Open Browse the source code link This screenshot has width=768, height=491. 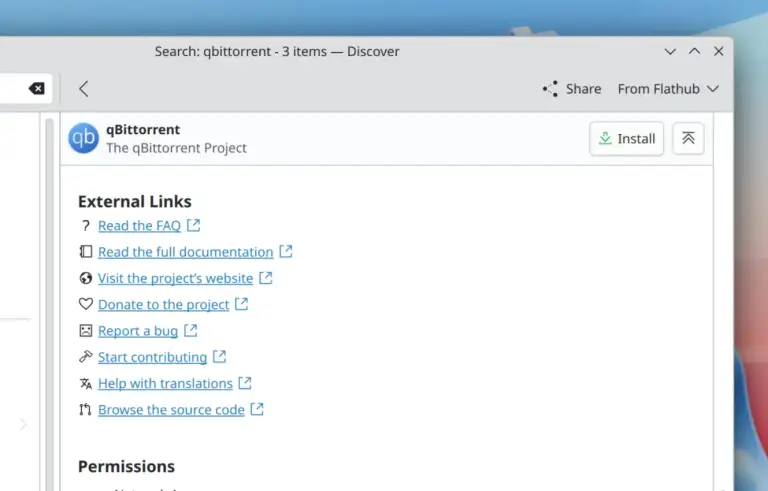coord(171,410)
